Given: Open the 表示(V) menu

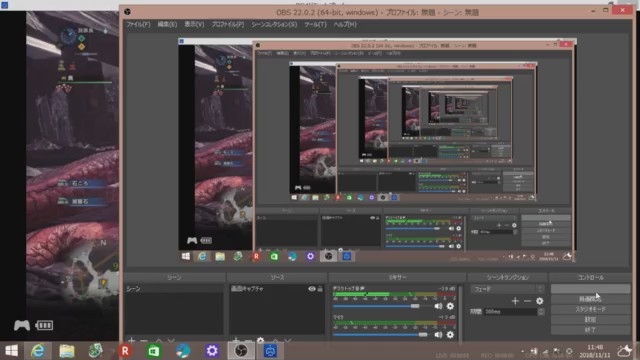Looking at the screenshot, I should (x=194, y=24).
